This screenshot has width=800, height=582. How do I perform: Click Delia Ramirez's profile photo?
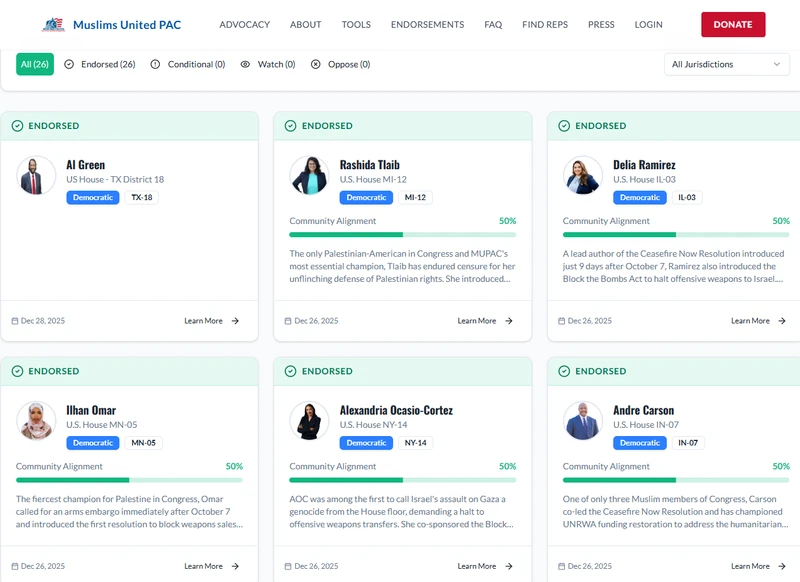coord(583,175)
